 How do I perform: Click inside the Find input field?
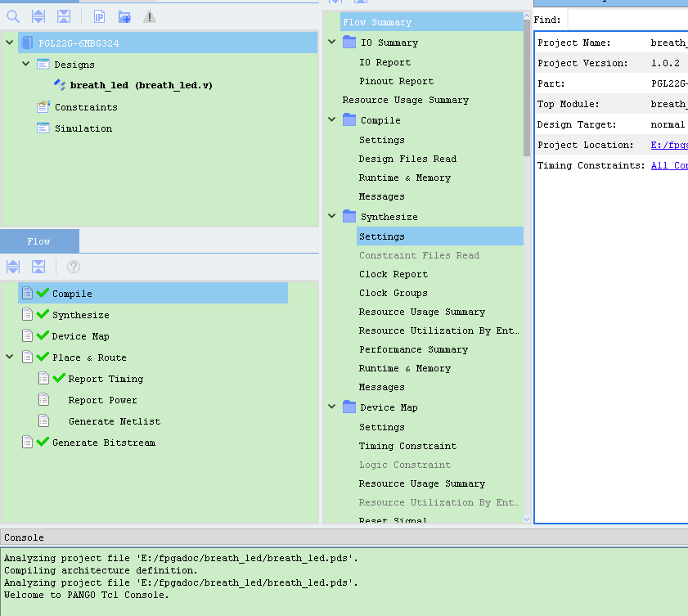[627, 20]
